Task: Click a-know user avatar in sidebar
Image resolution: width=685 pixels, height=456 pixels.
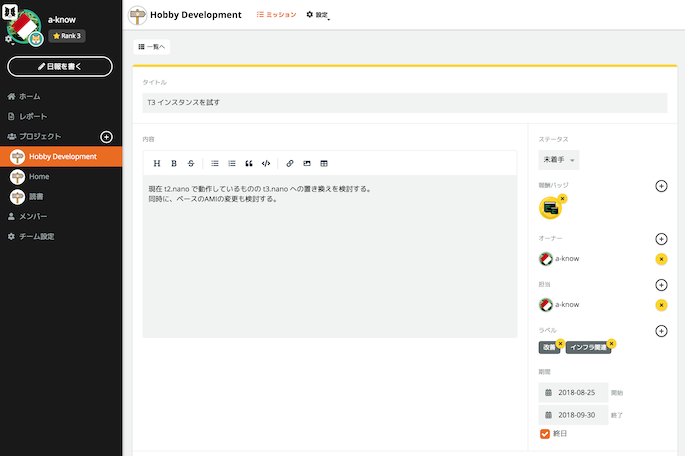Action: click(x=24, y=26)
